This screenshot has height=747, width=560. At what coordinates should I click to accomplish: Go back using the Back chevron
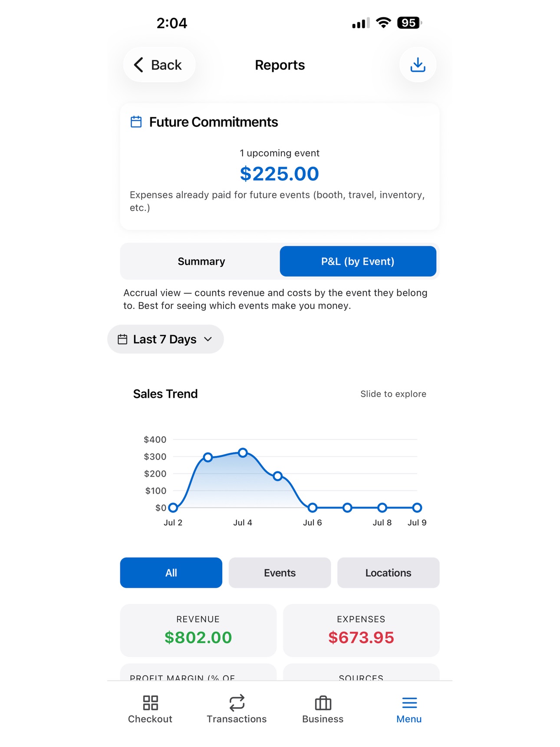coord(138,65)
